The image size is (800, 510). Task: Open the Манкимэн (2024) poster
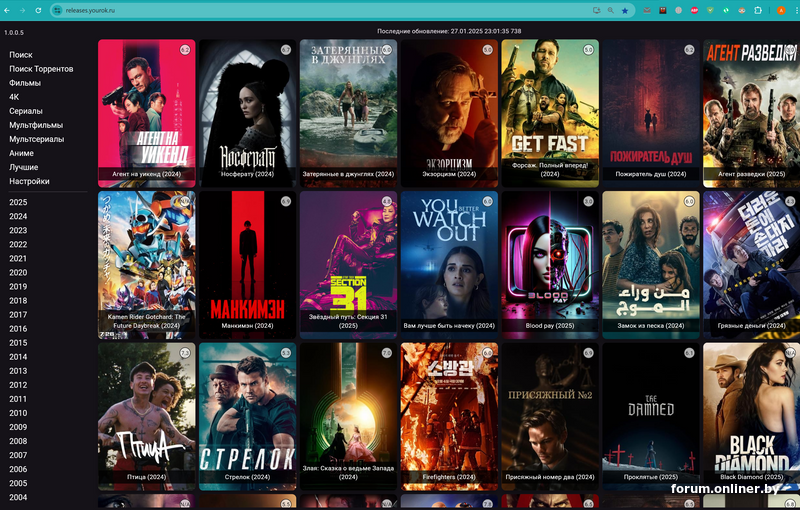pyautogui.click(x=247, y=265)
